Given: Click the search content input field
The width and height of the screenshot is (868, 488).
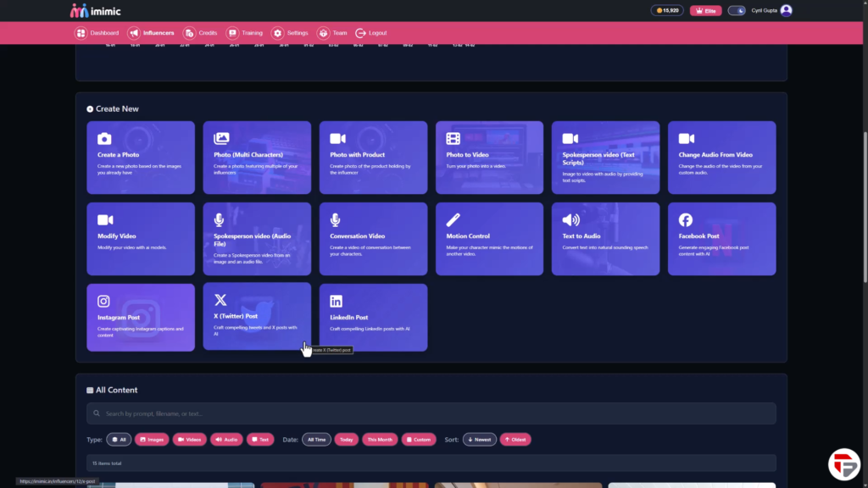Looking at the screenshot, I should click(x=431, y=413).
